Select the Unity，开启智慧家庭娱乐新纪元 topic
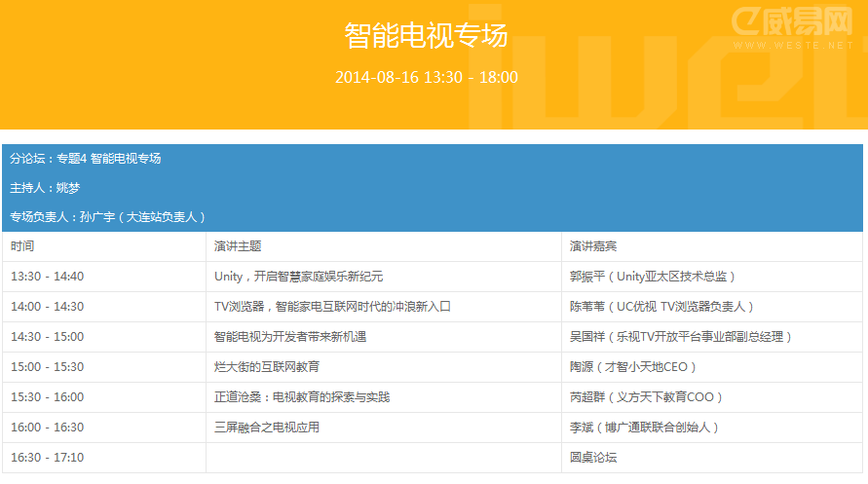This screenshot has height=484, width=868. coord(298,277)
